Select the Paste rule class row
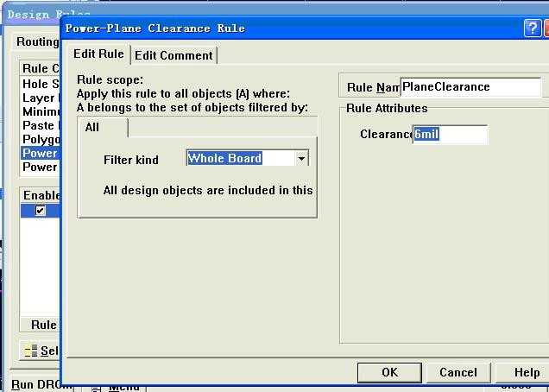Screen dimensions: 549x392 coord(41,125)
